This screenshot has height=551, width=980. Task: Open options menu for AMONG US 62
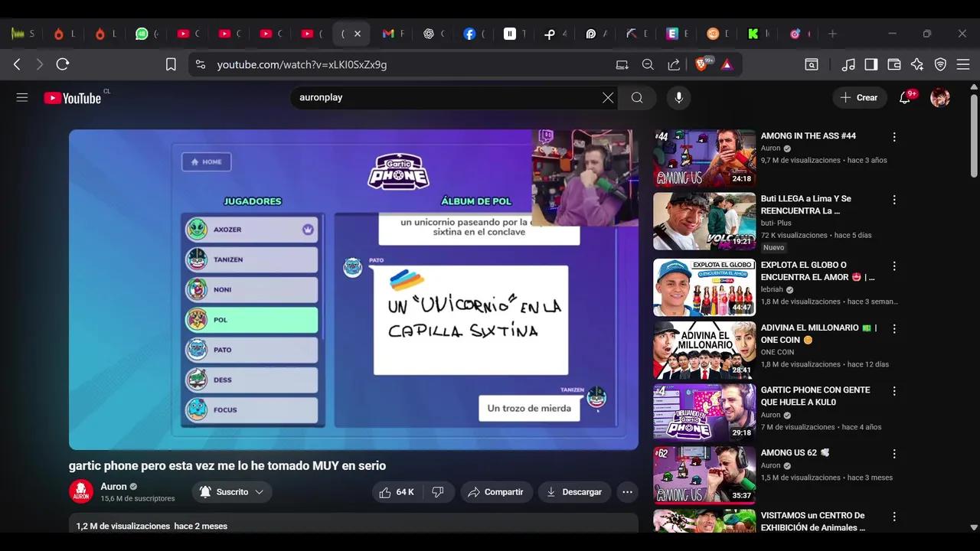893,455
